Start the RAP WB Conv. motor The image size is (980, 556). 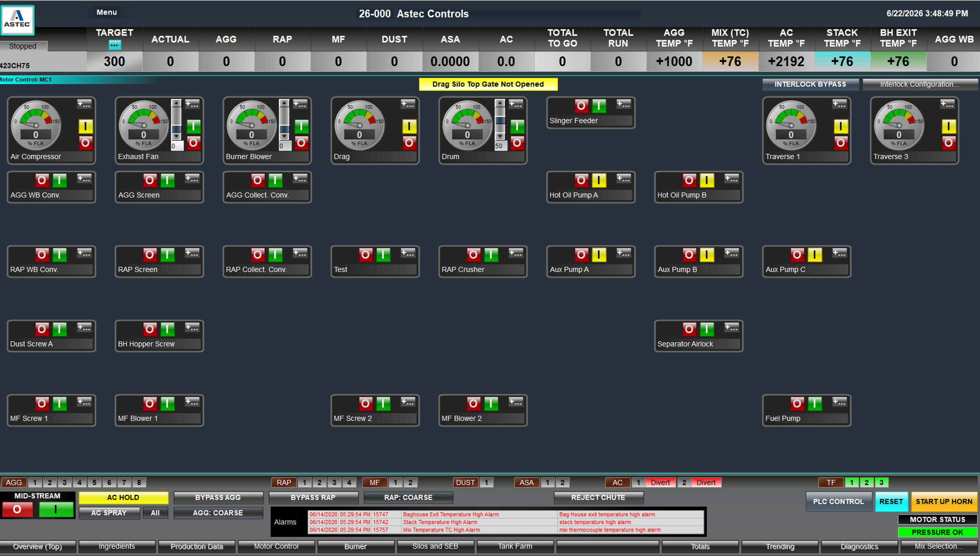click(x=60, y=255)
